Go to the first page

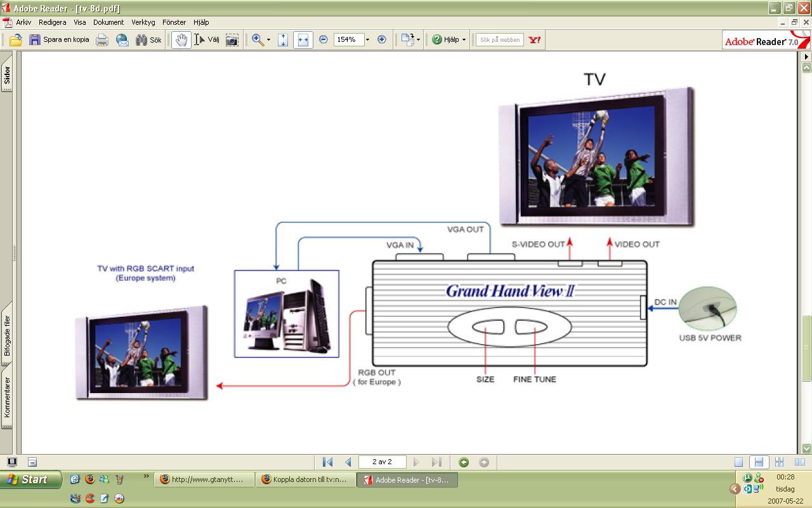click(x=327, y=462)
